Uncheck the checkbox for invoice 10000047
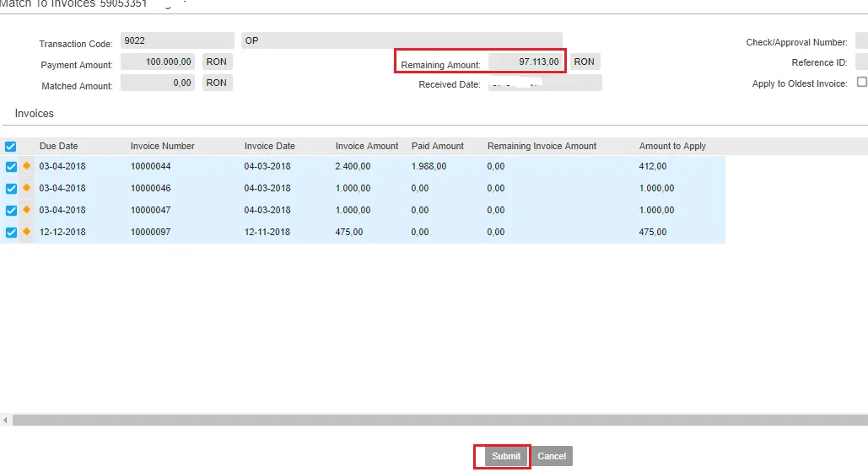The width and height of the screenshot is (868, 472). (x=11, y=210)
